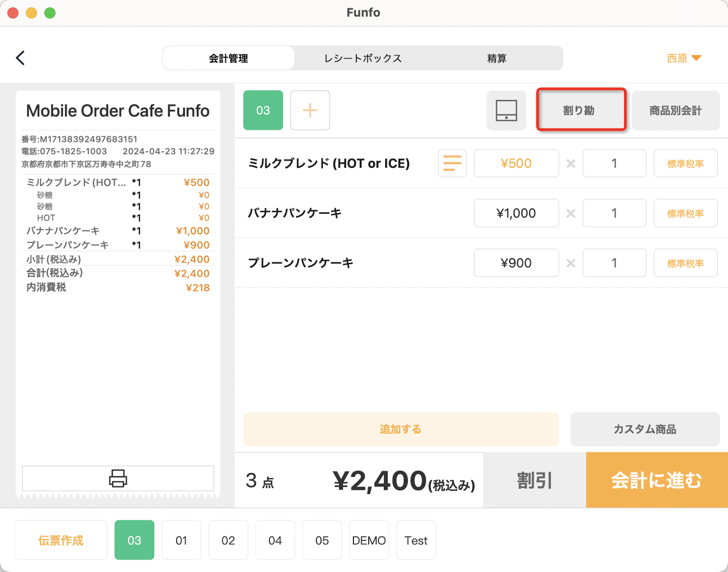The height and width of the screenshot is (572, 728).
Task: Select the DEMO table
Action: point(369,540)
